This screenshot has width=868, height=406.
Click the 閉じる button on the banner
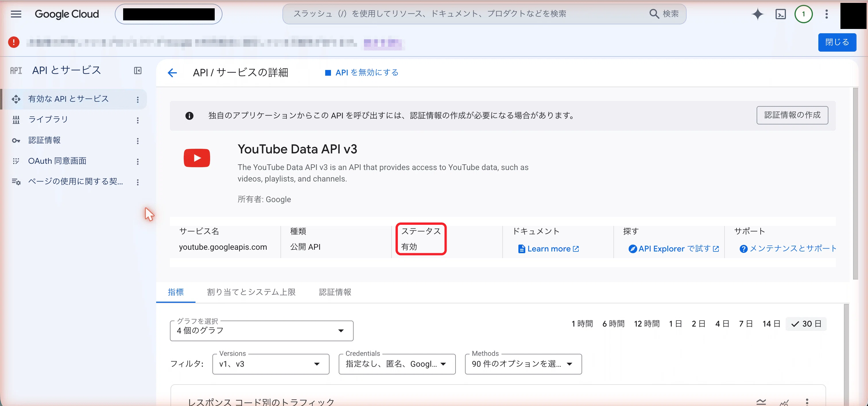coord(837,42)
